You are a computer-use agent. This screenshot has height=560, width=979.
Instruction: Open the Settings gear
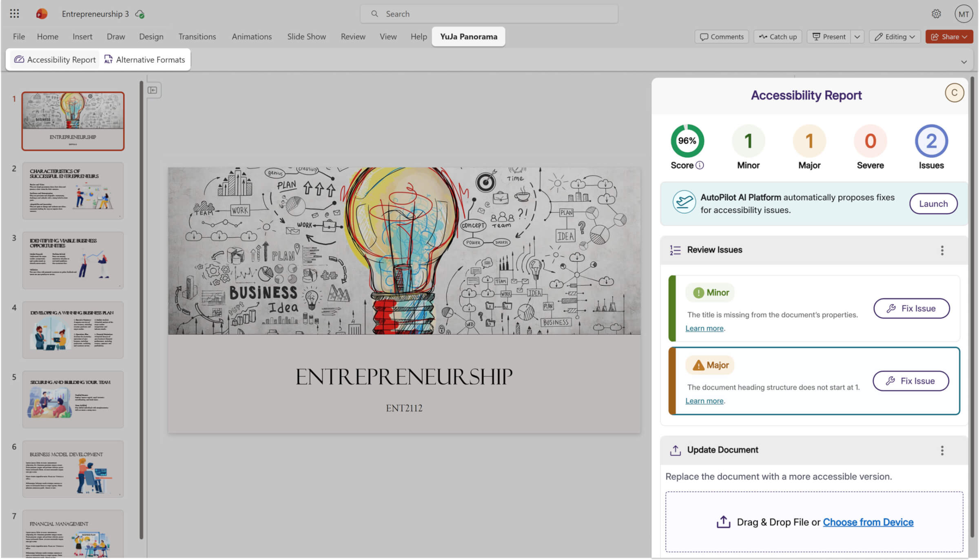pyautogui.click(x=936, y=13)
